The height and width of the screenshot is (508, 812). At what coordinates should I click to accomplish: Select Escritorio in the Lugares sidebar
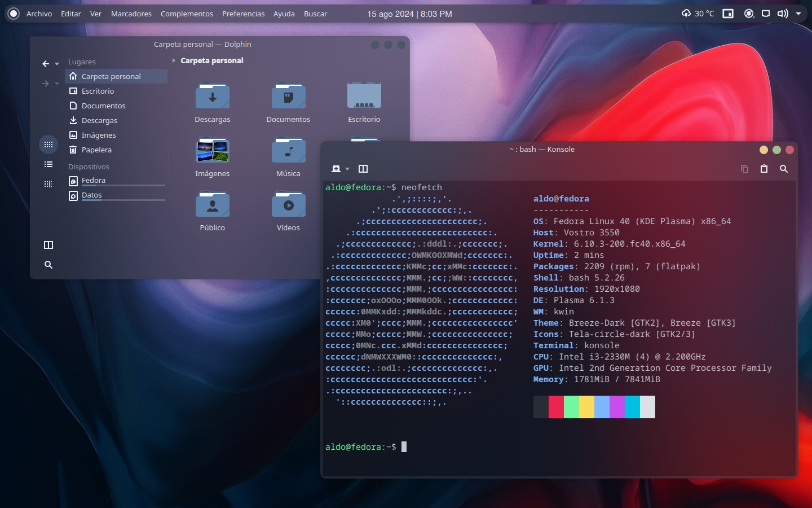pyautogui.click(x=116, y=91)
